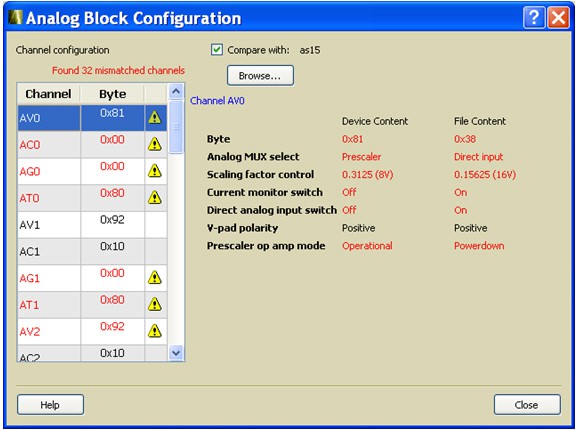This screenshot has width=576, height=430.
Task: Click the warning icon in the AV2 row
Action: click(x=155, y=331)
